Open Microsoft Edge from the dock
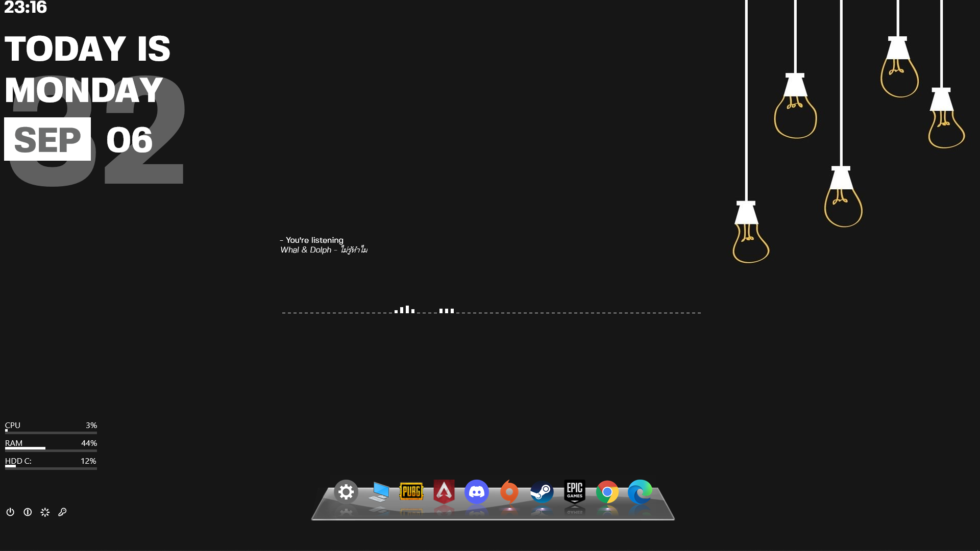980x551 pixels. pos(640,492)
